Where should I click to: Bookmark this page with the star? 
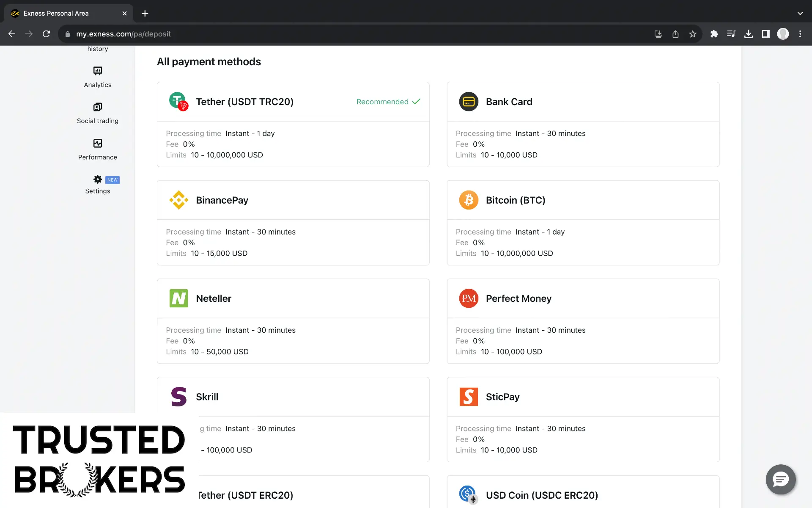[x=693, y=34]
